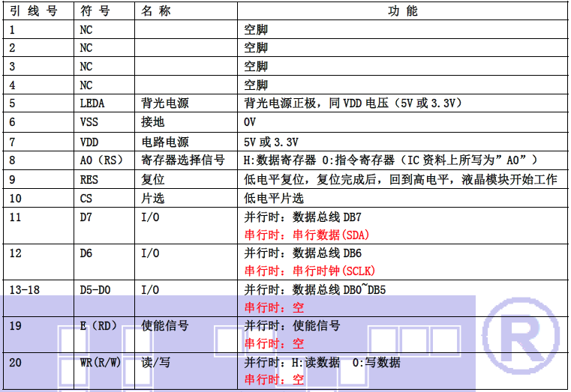The image size is (571, 392).
Task: Click the 寄存器选择信号 name cell
Action: click(182, 160)
